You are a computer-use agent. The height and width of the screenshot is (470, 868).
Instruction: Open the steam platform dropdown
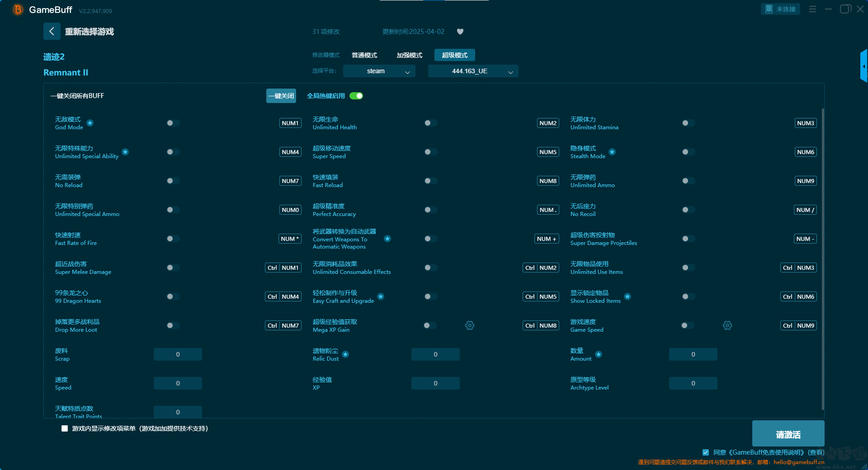pos(379,71)
